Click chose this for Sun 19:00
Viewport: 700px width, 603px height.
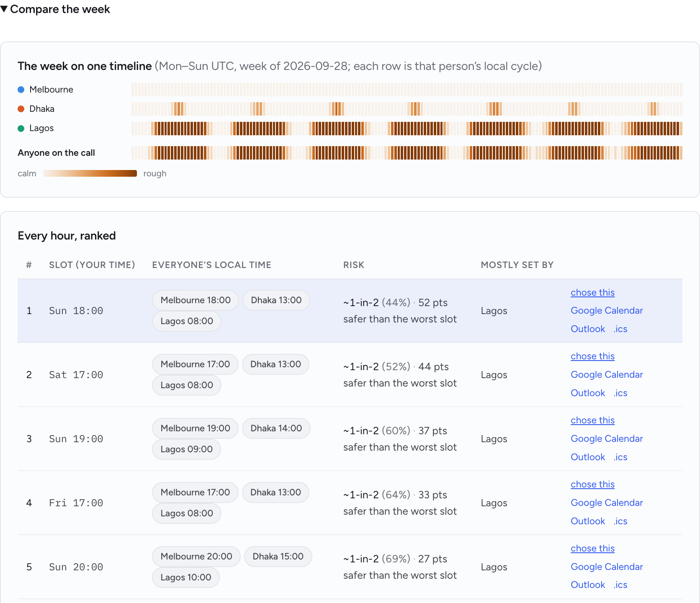592,420
